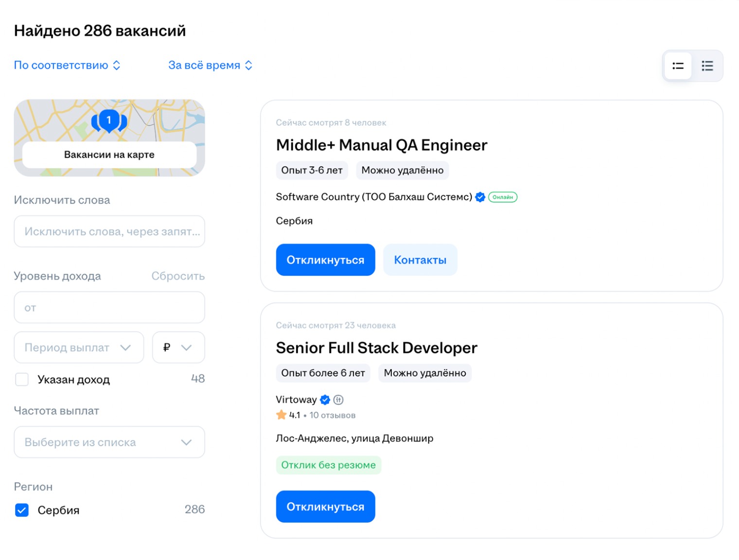Image resolution: width=739 pixels, height=560 pixels.
Task: Uncheck the Сербия region checkbox
Action: (x=22, y=510)
